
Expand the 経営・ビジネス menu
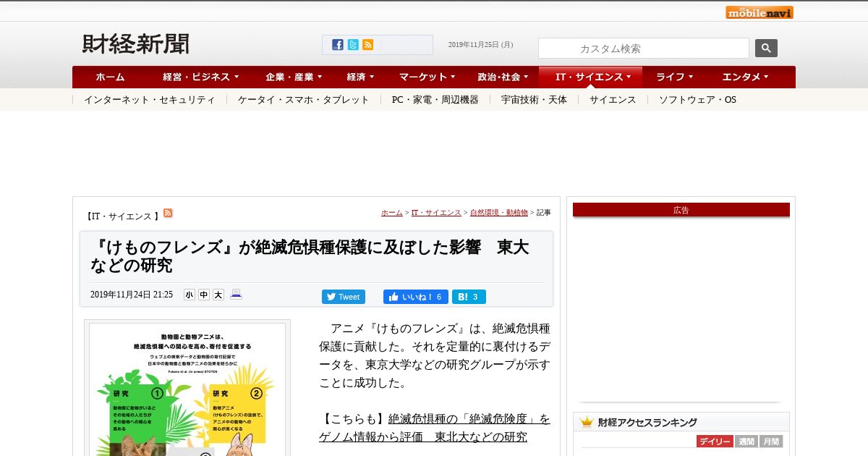[201, 77]
